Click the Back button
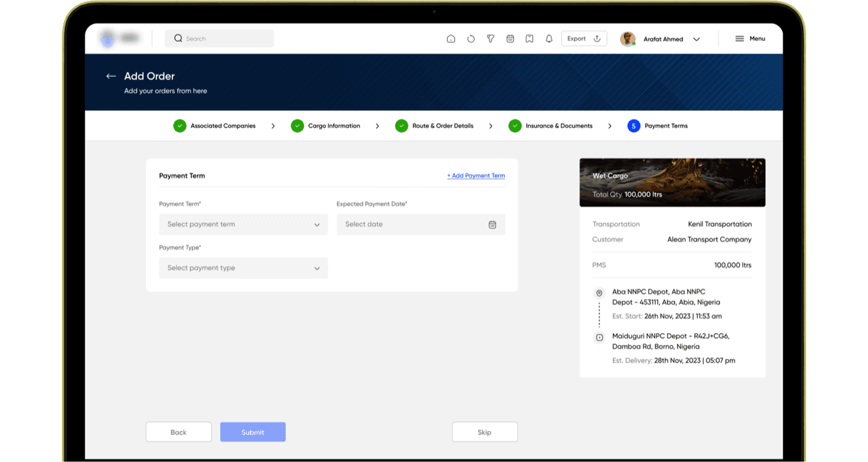 click(x=178, y=432)
